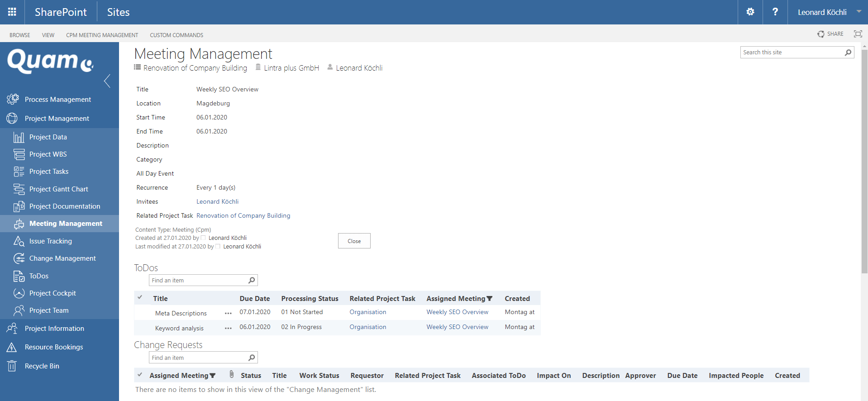Click the Project Cockpit sidebar icon
Screen dimensions: 868x401
[19, 293]
